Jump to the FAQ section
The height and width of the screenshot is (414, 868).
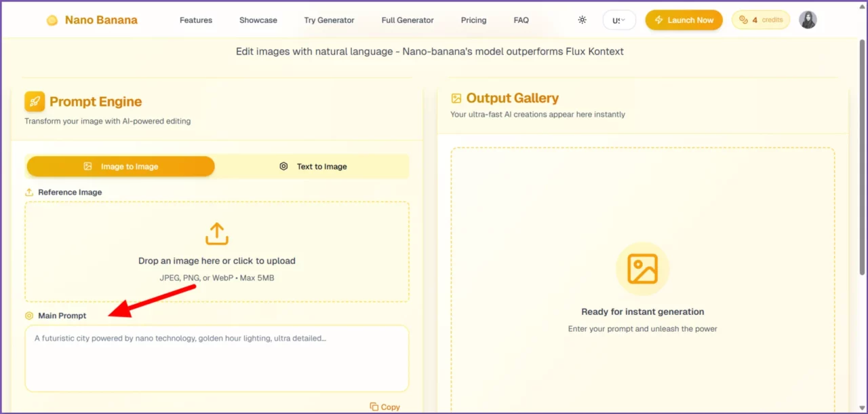pyautogui.click(x=521, y=20)
